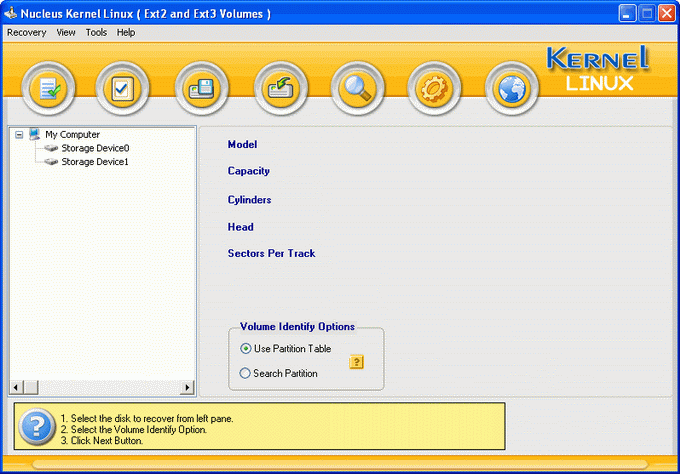
Task: Click the checkbox selection toolbar icon
Action: click(x=122, y=88)
